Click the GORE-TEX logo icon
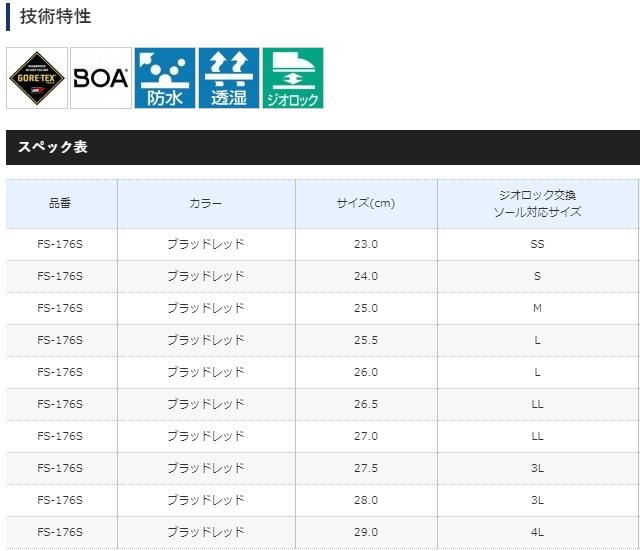 37,78
